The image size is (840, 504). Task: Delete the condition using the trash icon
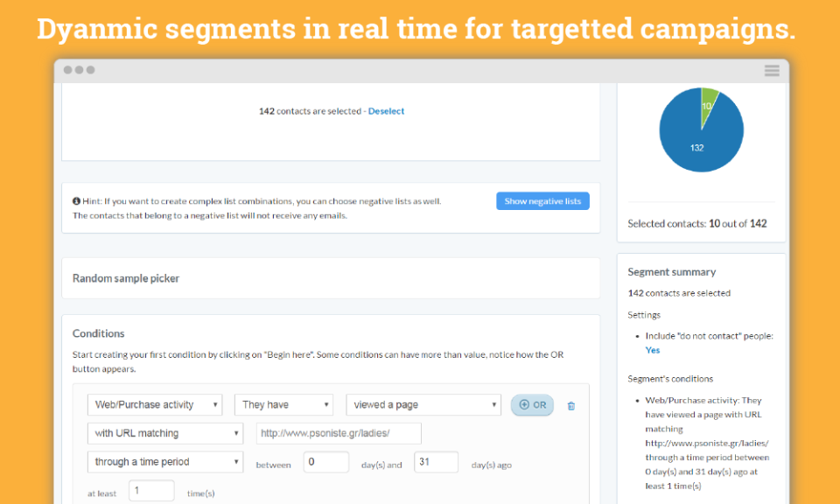570,405
